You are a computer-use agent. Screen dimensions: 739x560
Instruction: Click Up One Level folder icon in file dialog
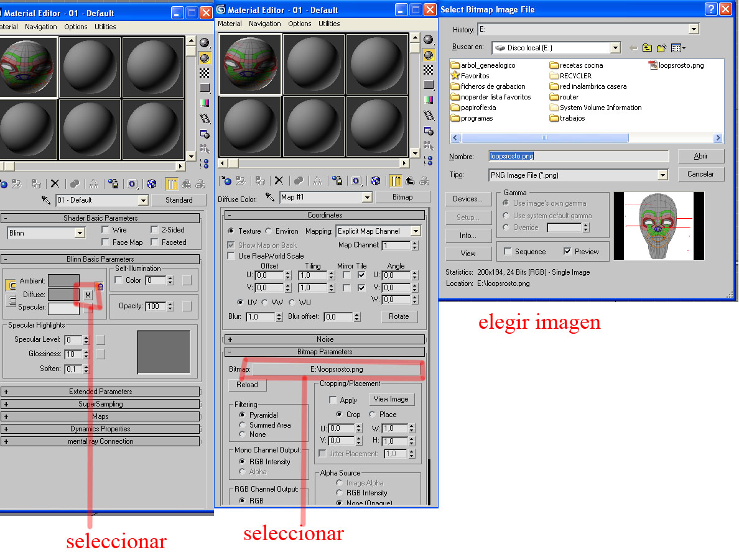pos(647,48)
